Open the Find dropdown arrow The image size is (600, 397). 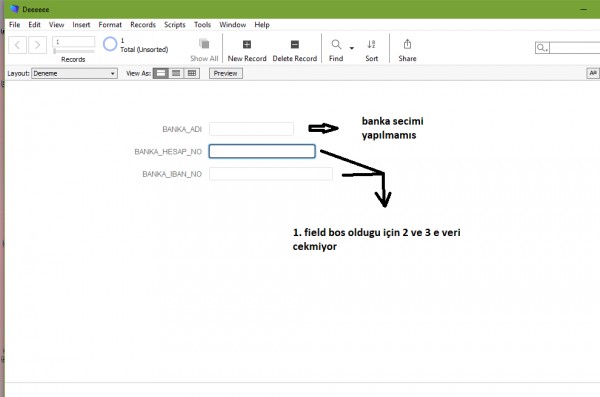(x=352, y=48)
